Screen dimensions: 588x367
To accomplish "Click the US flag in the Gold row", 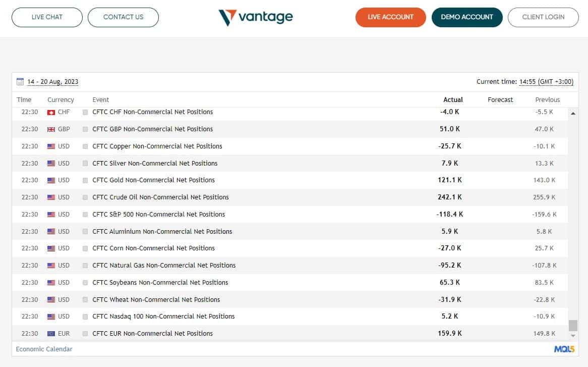I will coord(51,181).
